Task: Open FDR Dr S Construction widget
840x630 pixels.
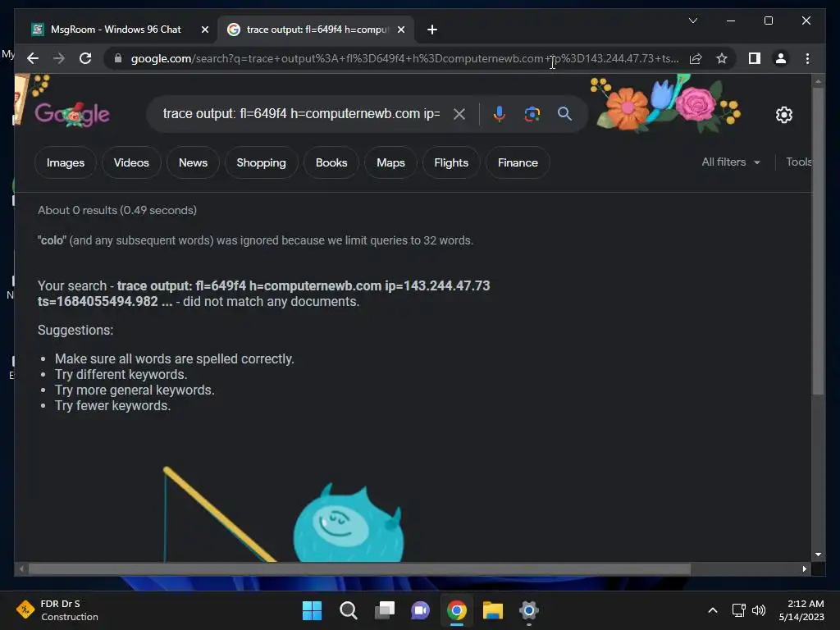Action: pos(57,610)
